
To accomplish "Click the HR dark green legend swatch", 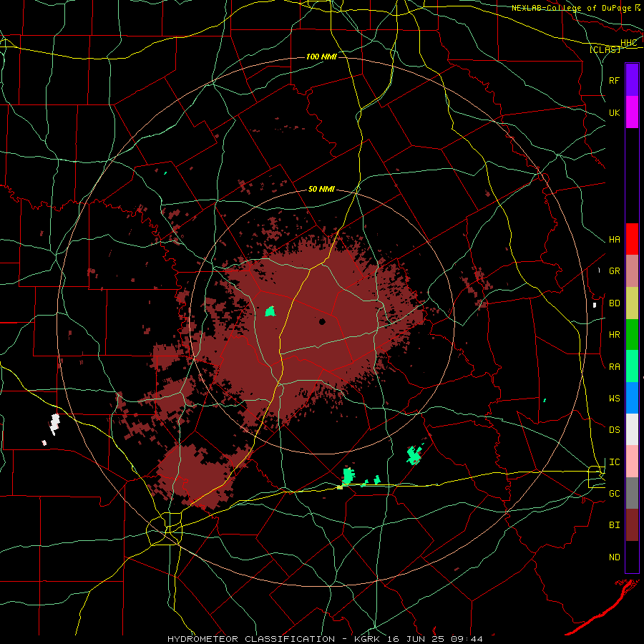I will (x=632, y=335).
